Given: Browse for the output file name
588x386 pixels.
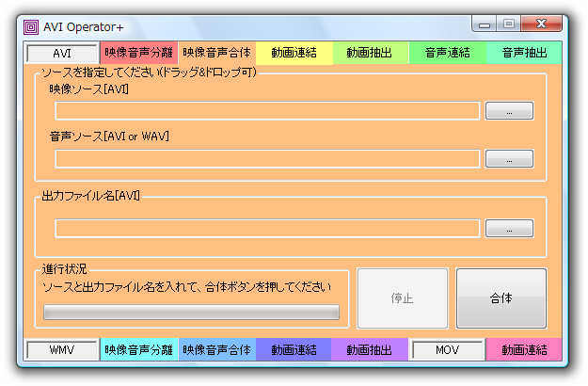Looking at the screenshot, I should (x=509, y=229).
